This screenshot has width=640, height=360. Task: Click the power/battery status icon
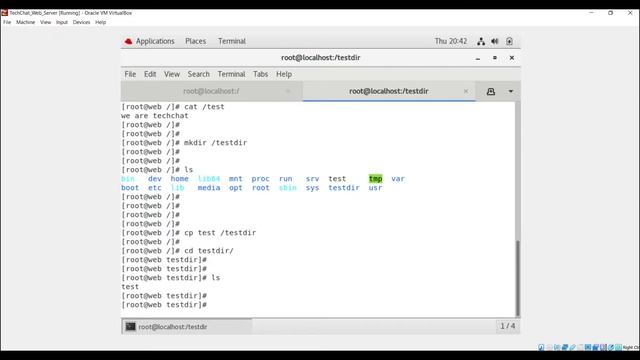509,41
